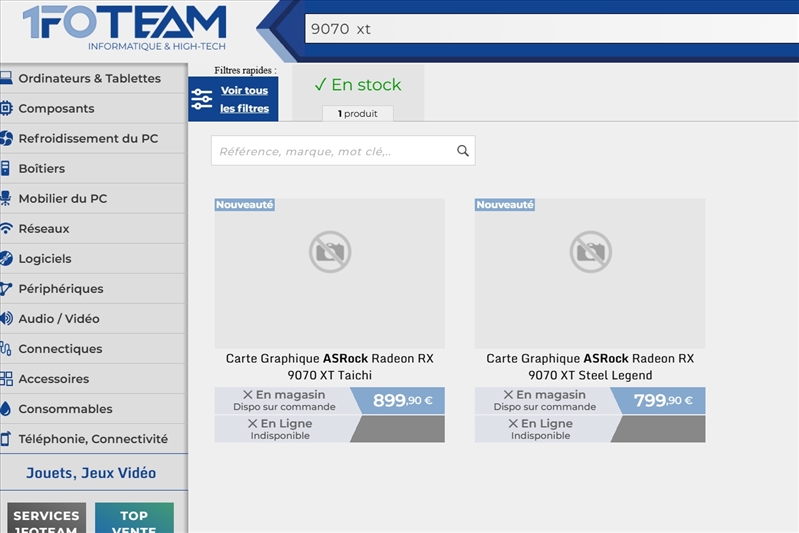Viewport: 799px width, 533px height.
Task: Open the Périphériques category menu
Action: (x=60, y=288)
